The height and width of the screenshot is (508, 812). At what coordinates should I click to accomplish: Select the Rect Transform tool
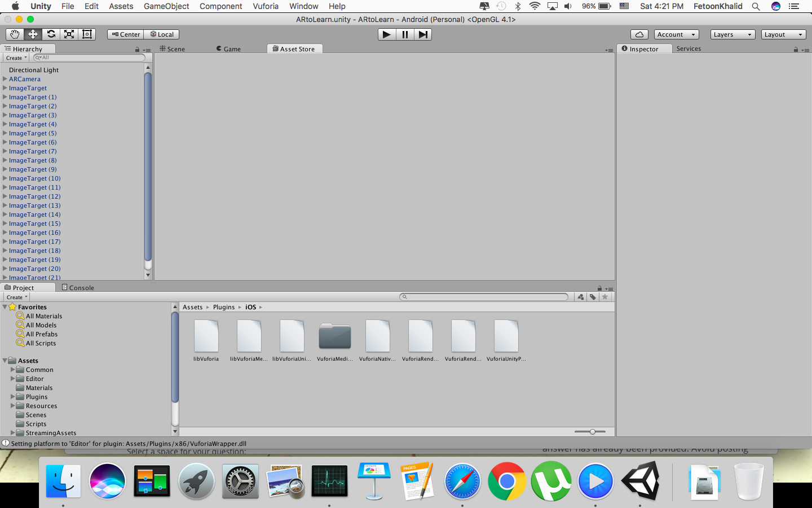tap(87, 34)
